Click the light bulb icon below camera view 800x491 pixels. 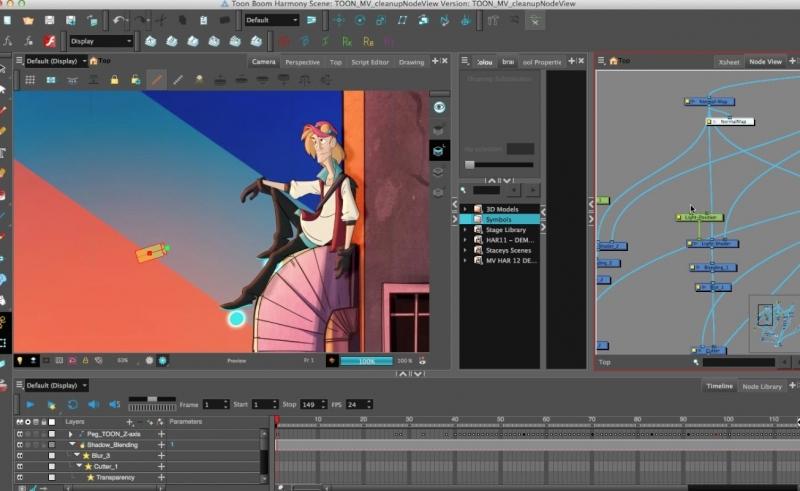pyautogui.click(x=20, y=360)
